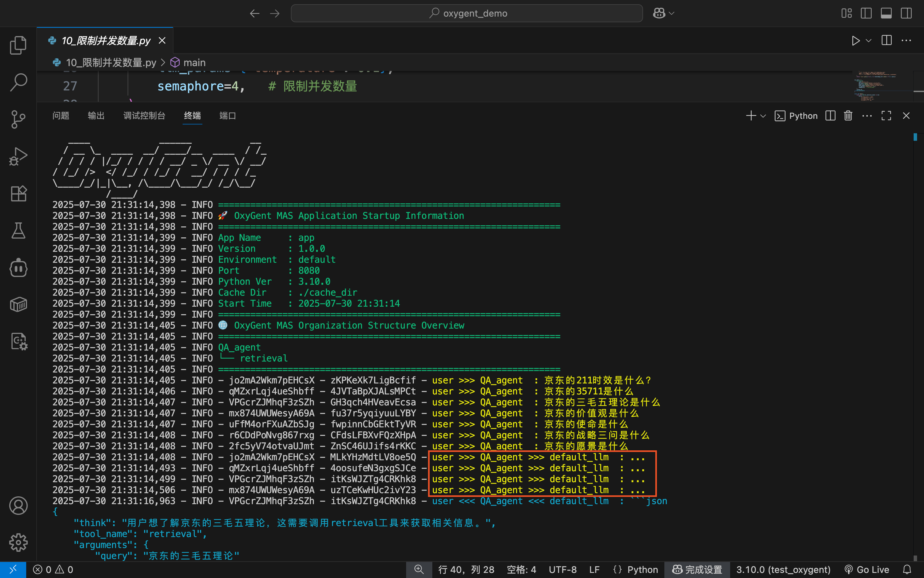Close the terminal panel

906,116
